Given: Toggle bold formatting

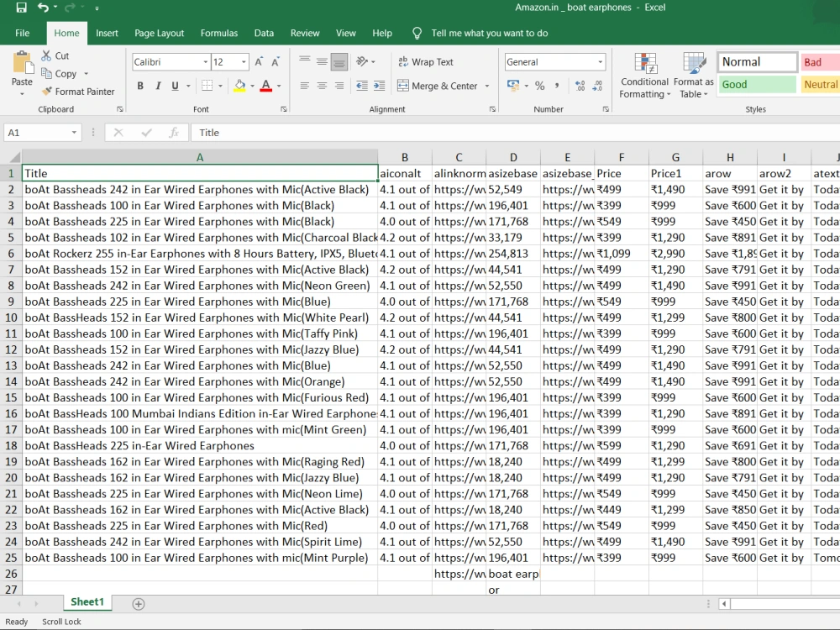Looking at the screenshot, I should pyautogui.click(x=140, y=86).
